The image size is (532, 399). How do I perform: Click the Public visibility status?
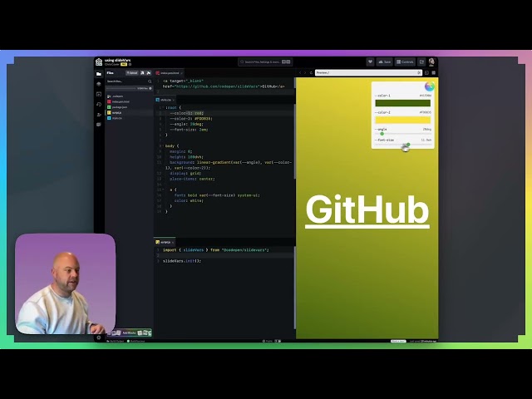tap(268, 341)
